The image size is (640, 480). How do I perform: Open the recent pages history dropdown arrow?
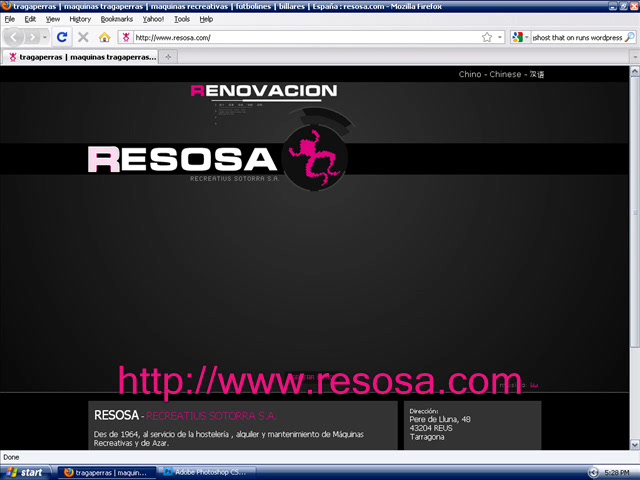[45, 38]
